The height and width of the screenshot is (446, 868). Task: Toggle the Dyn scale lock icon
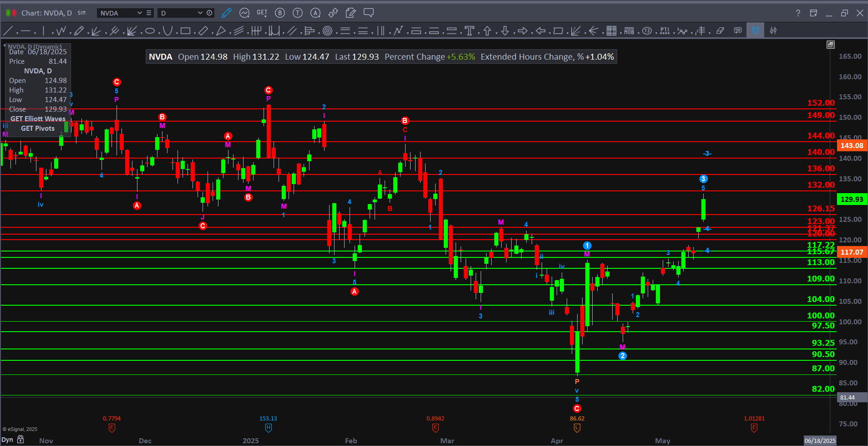[x=20, y=440]
